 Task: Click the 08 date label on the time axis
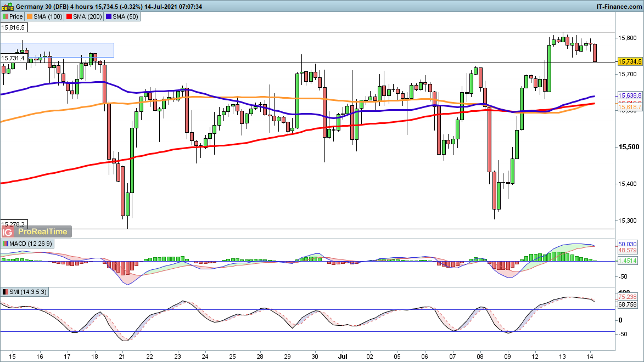click(480, 357)
